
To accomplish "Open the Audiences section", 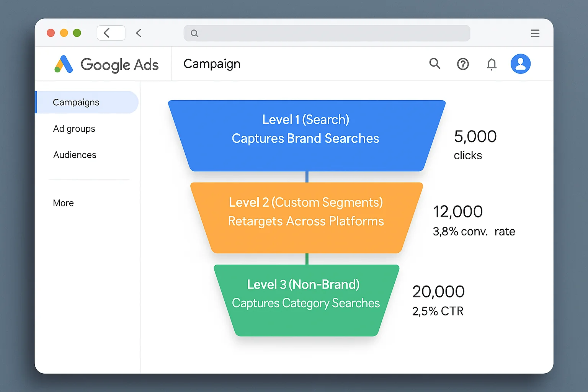I will coord(75,155).
